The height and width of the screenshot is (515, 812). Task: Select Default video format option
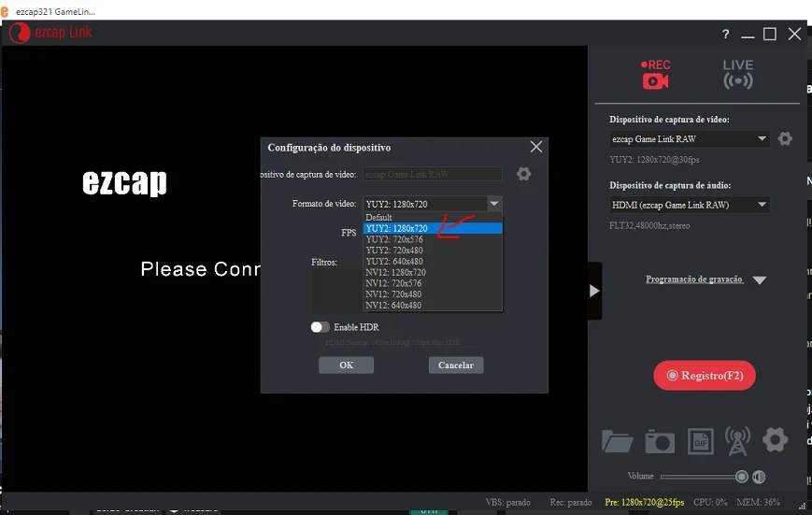coord(433,218)
